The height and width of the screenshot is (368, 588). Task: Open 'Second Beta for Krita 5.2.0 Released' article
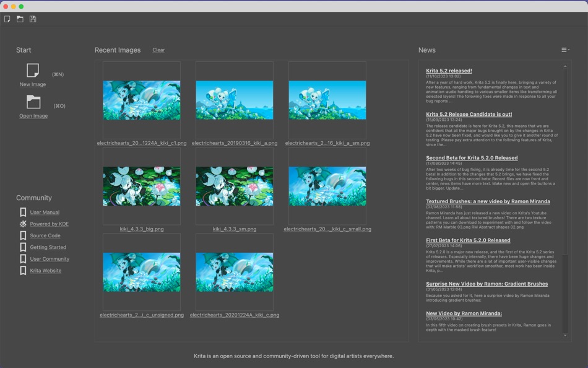pos(472,158)
